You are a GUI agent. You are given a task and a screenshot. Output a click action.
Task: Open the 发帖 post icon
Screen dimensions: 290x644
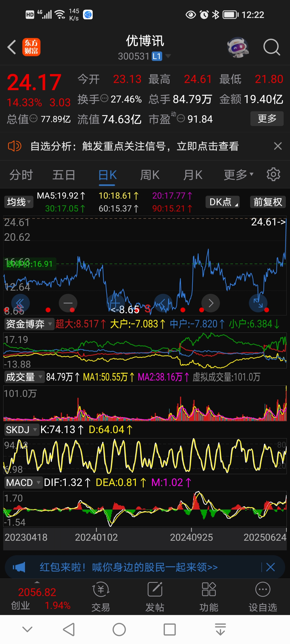155,597
